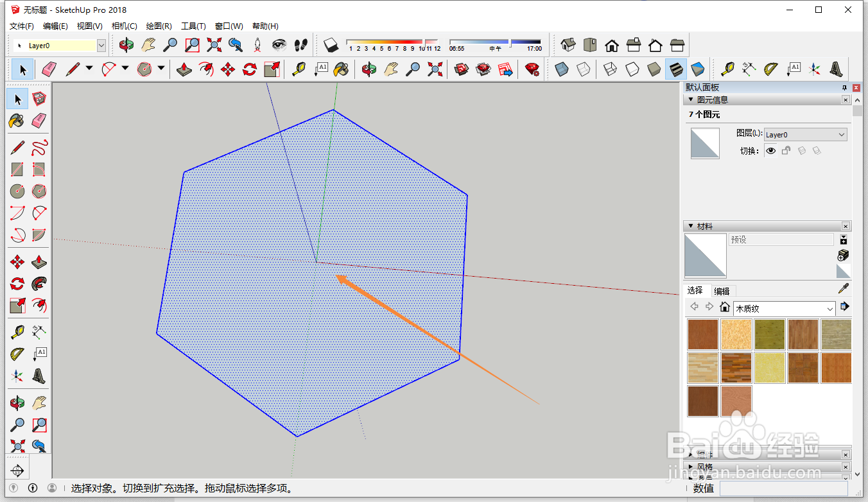Collapse the 材料 panel
The image size is (868, 502).
[691, 226]
